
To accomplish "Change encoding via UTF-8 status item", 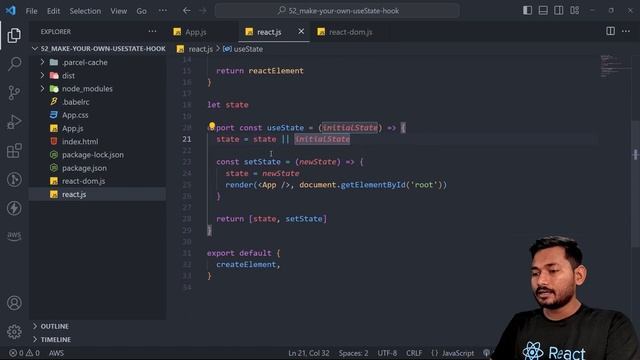I will click(x=387, y=353).
